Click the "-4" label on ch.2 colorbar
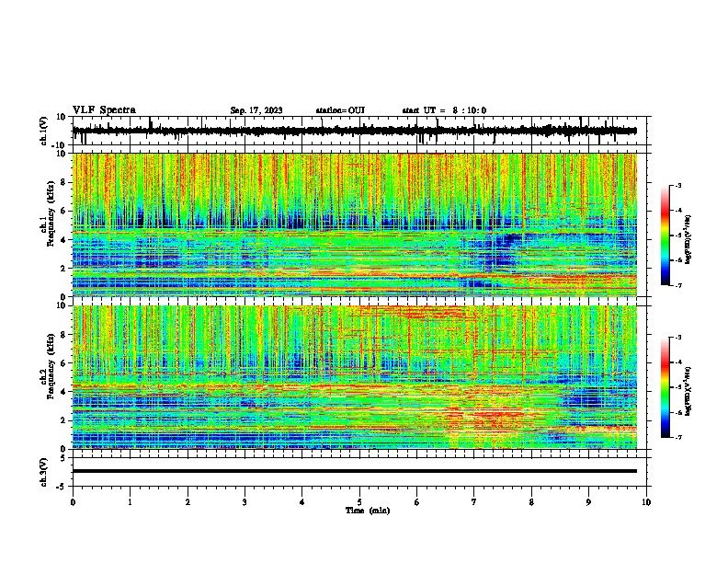Viewport: 728px width, 563px height. 678,362
